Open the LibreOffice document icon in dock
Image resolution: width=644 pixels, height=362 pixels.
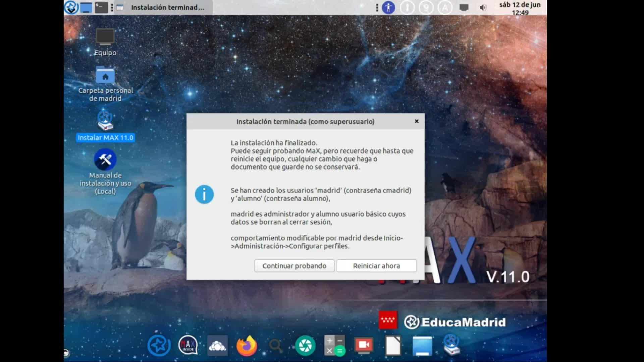click(393, 346)
